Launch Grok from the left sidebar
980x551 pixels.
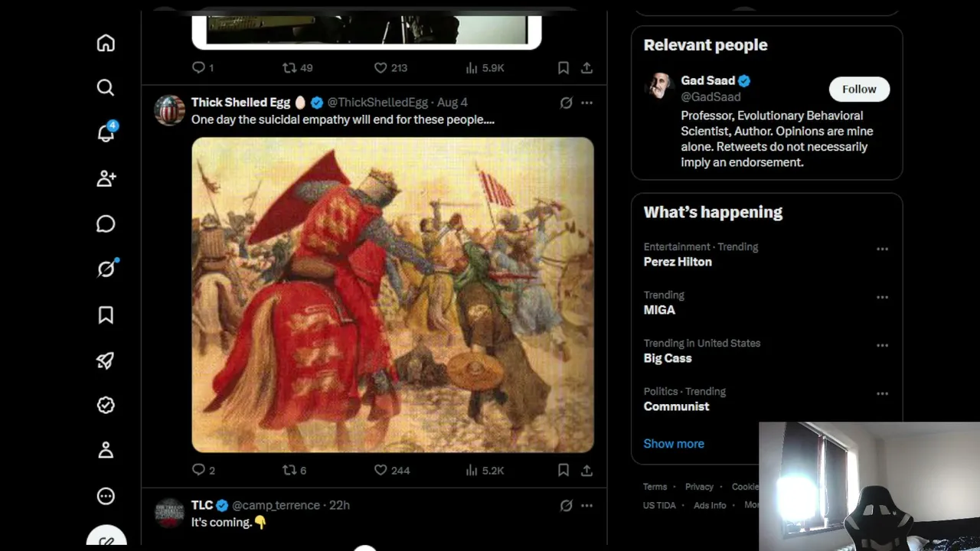(x=106, y=268)
